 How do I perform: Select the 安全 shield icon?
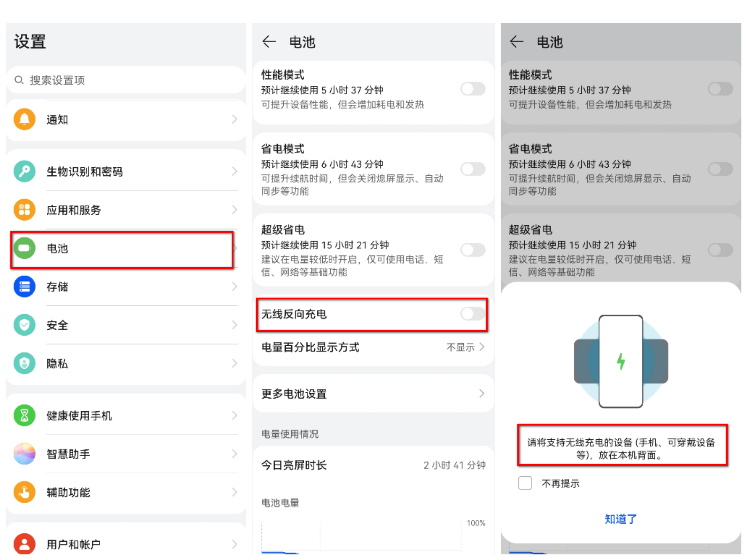pyautogui.click(x=24, y=325)
